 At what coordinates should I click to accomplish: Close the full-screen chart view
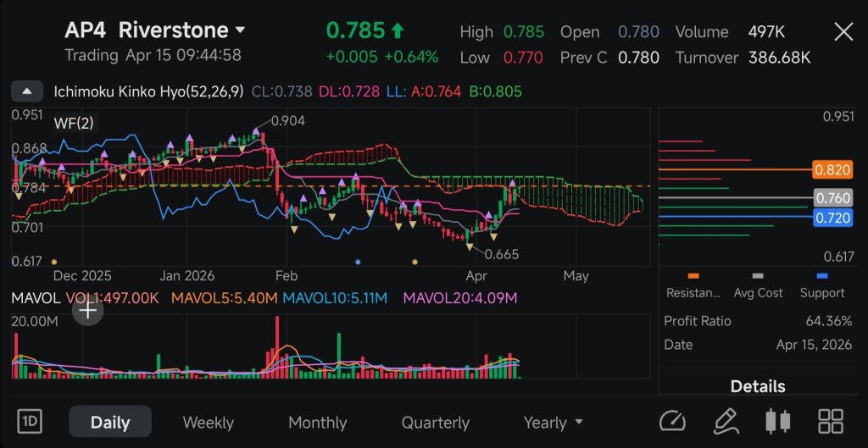(x=843, y=32)
